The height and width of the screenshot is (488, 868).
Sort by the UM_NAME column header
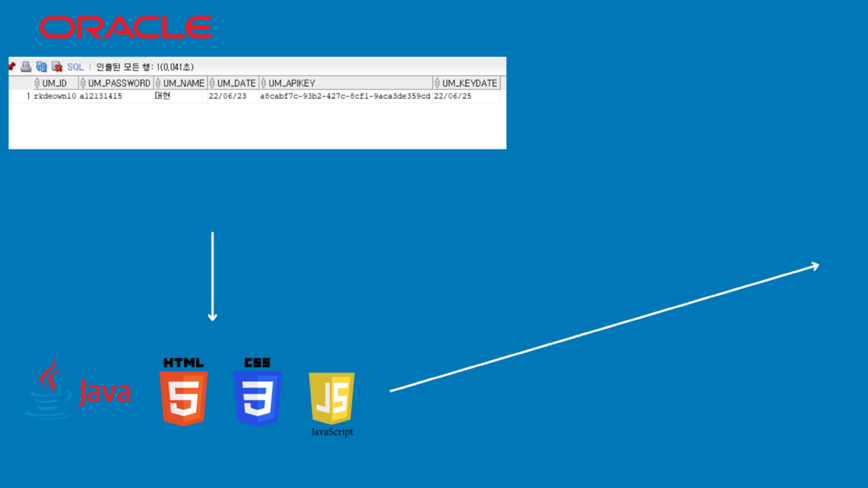(184, 83)
